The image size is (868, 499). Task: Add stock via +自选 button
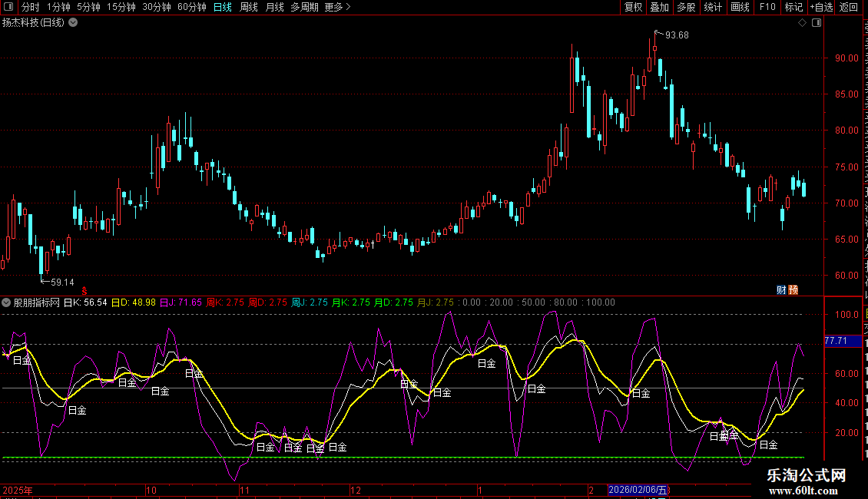821,7
